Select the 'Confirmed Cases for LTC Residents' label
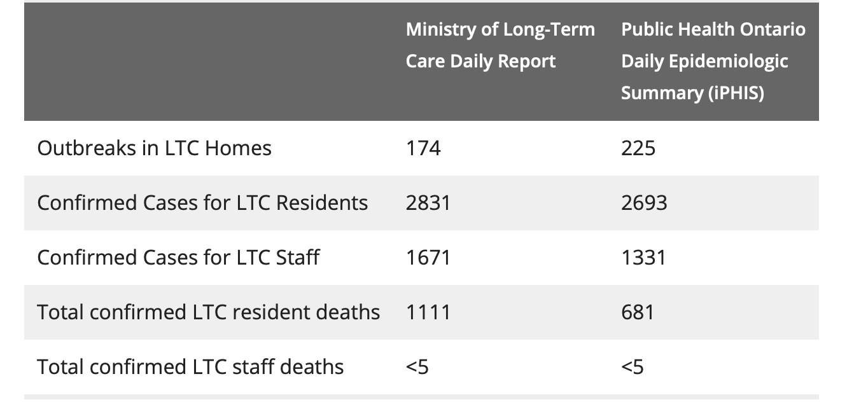Viewport: 868px width, 402px height. pos(202,203)
